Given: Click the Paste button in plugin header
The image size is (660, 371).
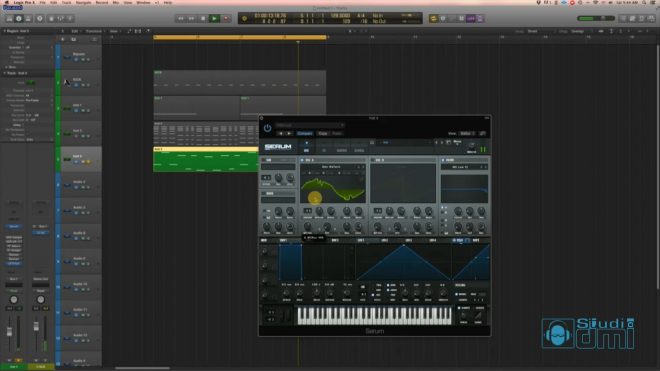Looking at the screenshot, I should coord(337,133).
